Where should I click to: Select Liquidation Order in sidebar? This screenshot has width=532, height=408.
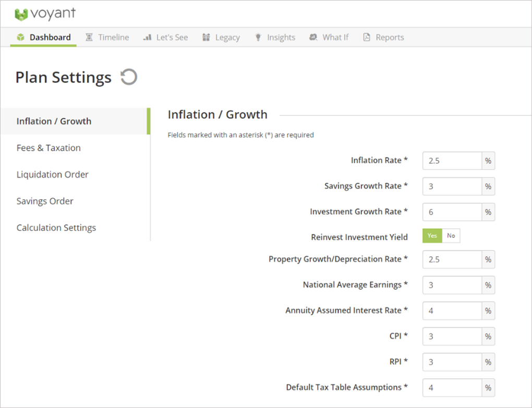53,175
